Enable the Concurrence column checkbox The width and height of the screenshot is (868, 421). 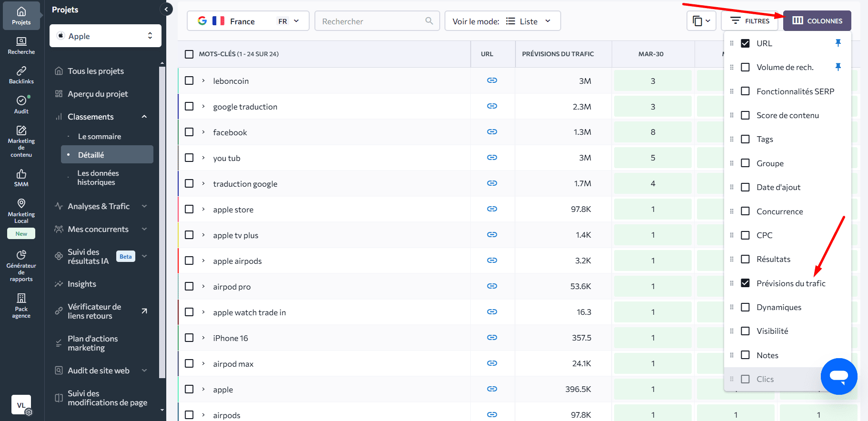pyautogui.click(x=746, y=211)
